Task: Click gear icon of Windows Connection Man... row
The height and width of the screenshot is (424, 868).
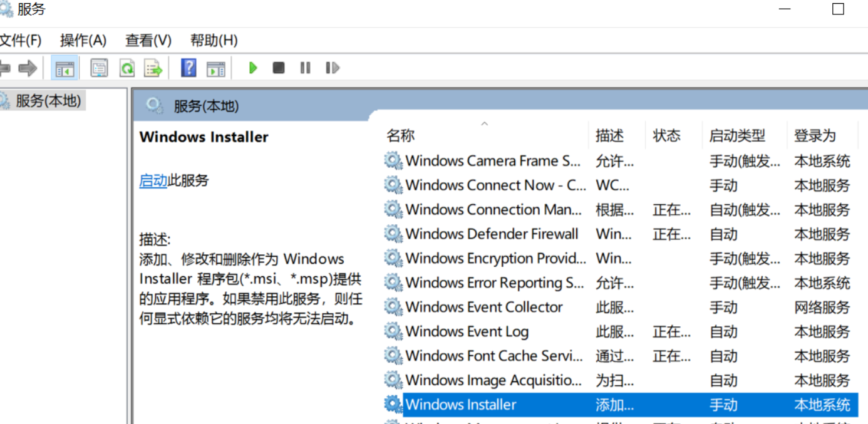Action: 393,209
